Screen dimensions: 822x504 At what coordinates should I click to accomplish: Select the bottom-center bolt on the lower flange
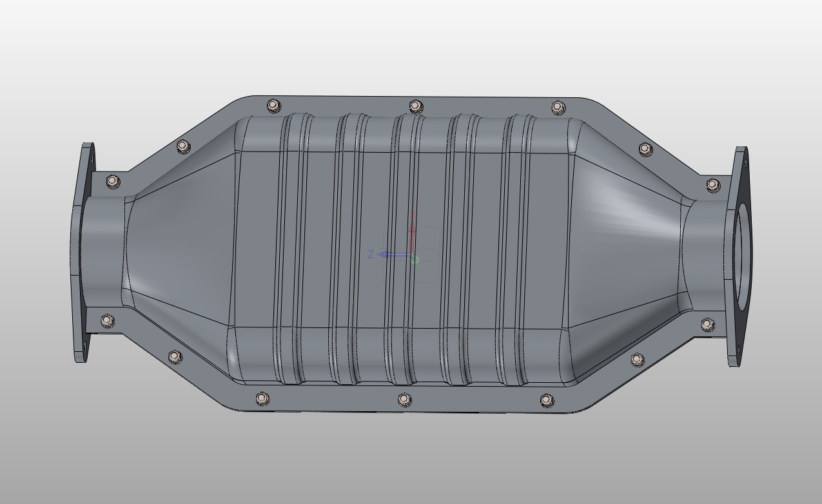point(404,400)
